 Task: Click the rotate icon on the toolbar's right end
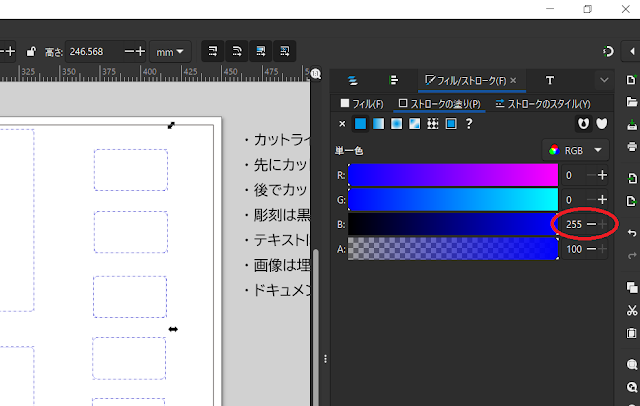(x=609, y=51)
